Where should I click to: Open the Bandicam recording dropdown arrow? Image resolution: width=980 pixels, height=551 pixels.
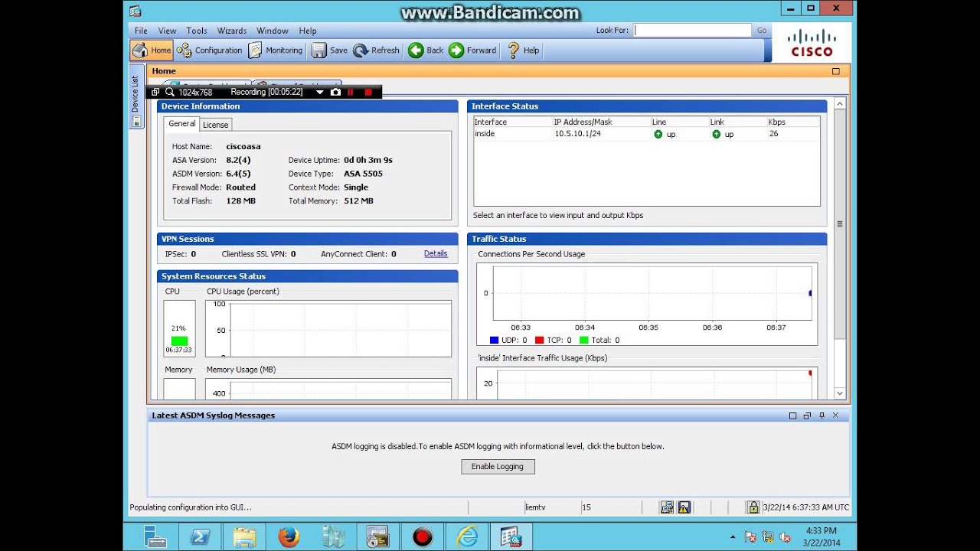click(320, 92)
